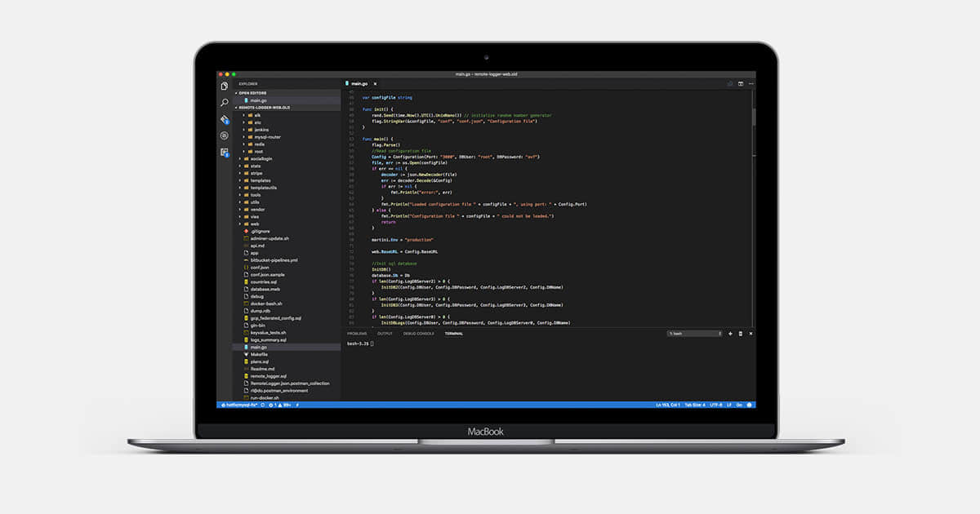Image resolution: width=980 pixels, height=514 pixels.
Task: Click the split editor icon
Action: point(741,83)
